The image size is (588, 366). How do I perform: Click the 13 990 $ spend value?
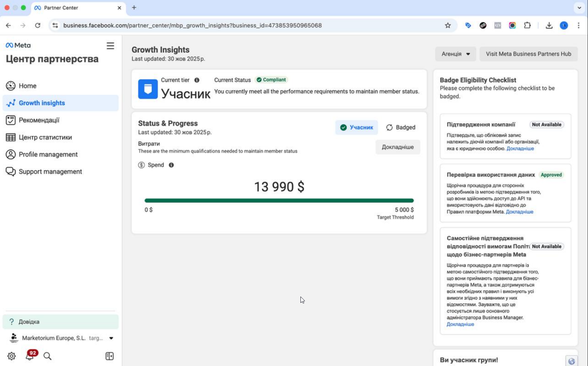tap(279, 187)
